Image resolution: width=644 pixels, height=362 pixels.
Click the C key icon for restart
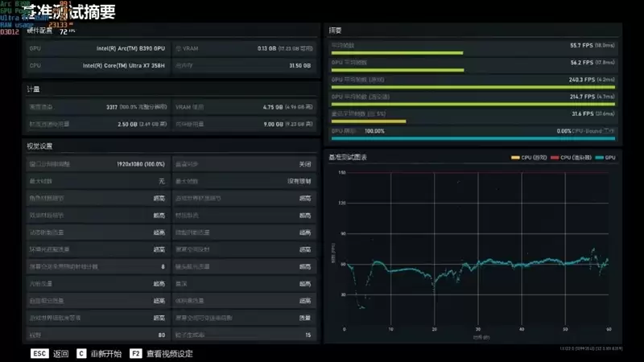[81, 353]
